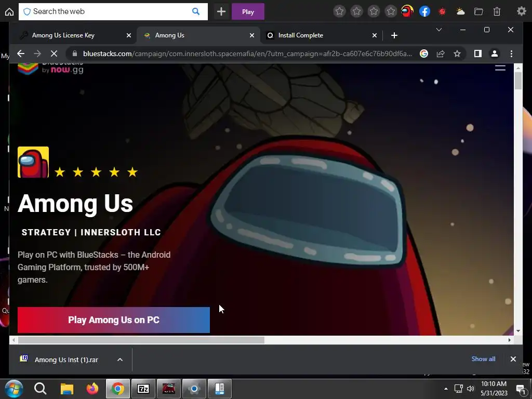
Task: Expand the tab search chevron
Action: [x=438, y=30]
